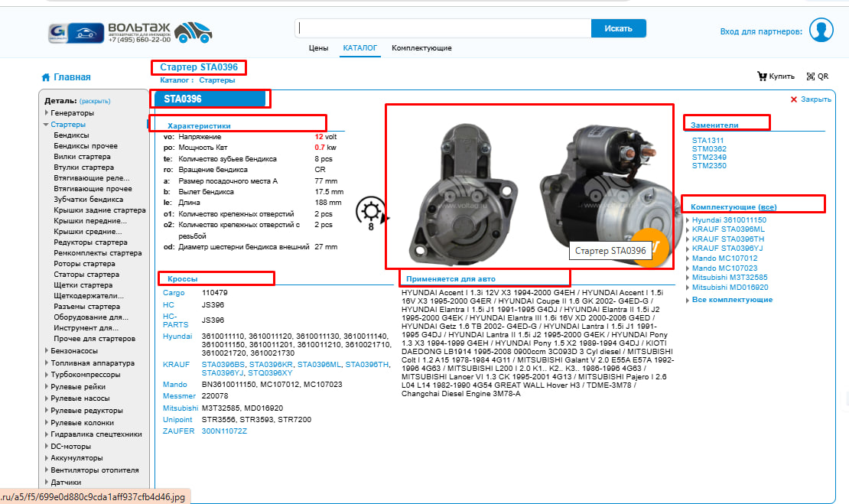
Task: Click into the search input field
Action: [443, 28]
